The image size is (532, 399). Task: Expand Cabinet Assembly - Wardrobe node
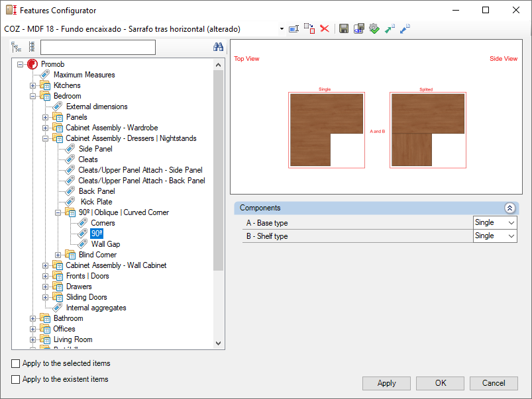[45, 128]
